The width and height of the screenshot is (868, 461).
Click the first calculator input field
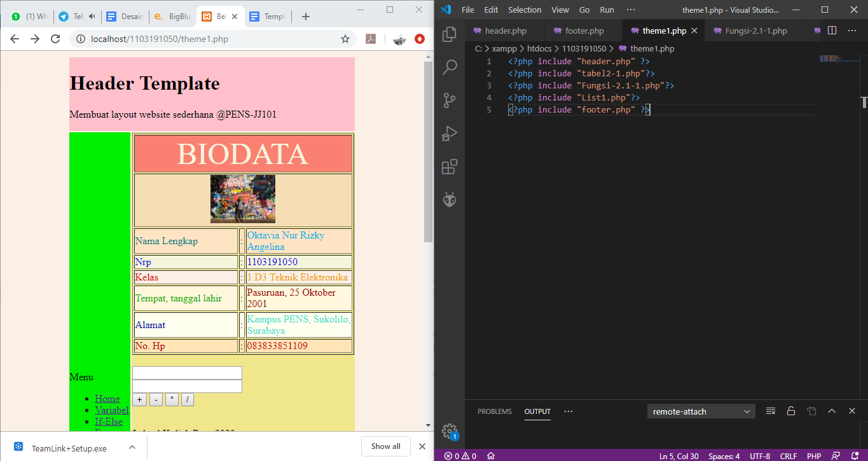(x=187, y=373)
